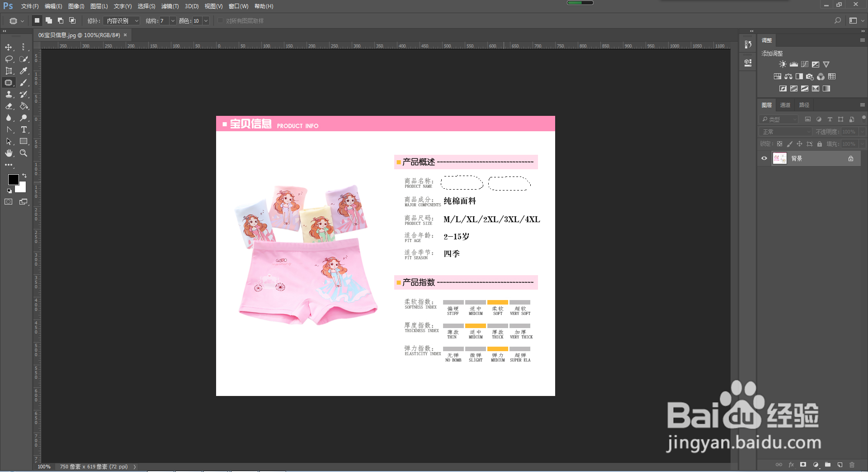The width and height of the screenshot is (868, 472).
Task: Select the Eraser tool
Action: 9,106
